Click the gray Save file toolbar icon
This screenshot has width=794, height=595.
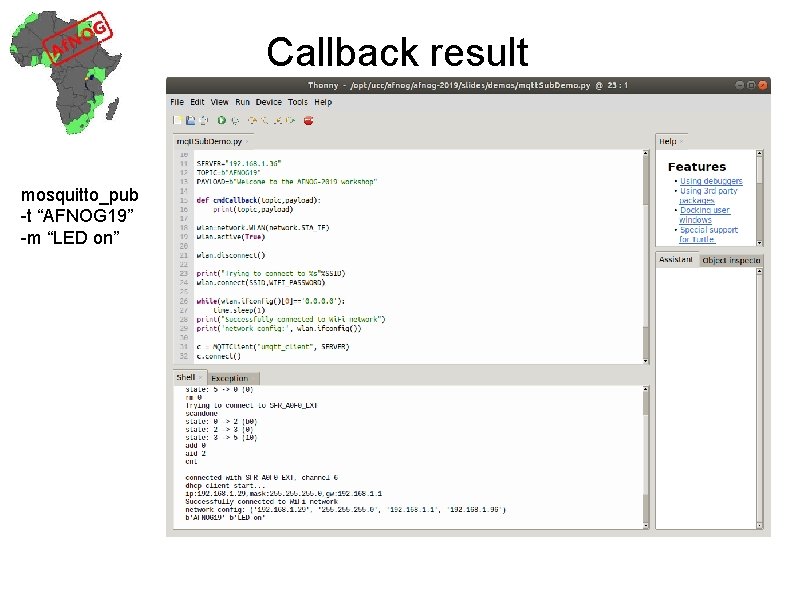204,121
